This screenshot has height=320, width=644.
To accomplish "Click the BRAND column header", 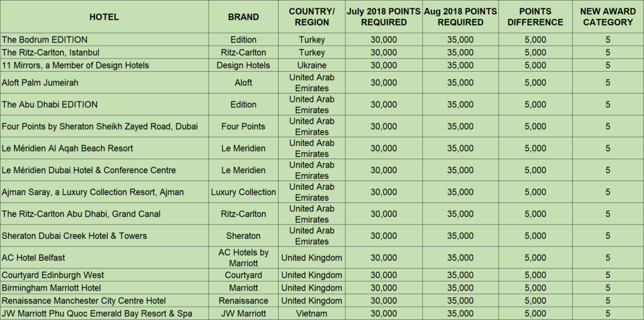I will coord(243,17).
